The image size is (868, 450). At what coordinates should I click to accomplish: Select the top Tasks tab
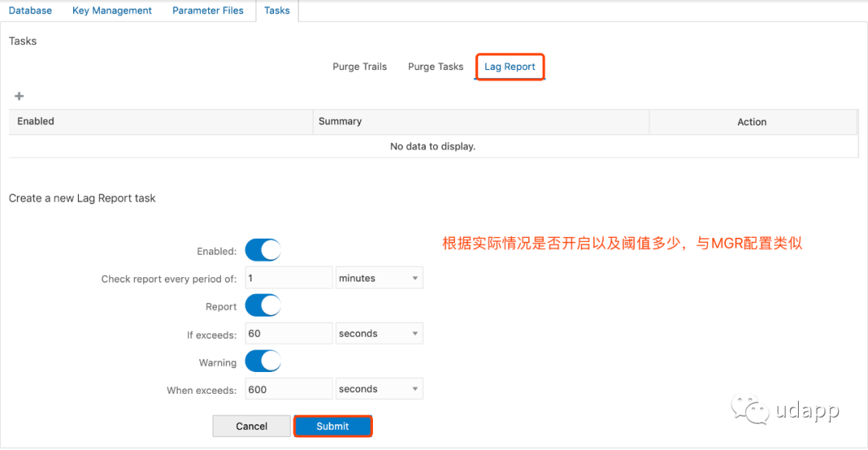click(276, 10)
